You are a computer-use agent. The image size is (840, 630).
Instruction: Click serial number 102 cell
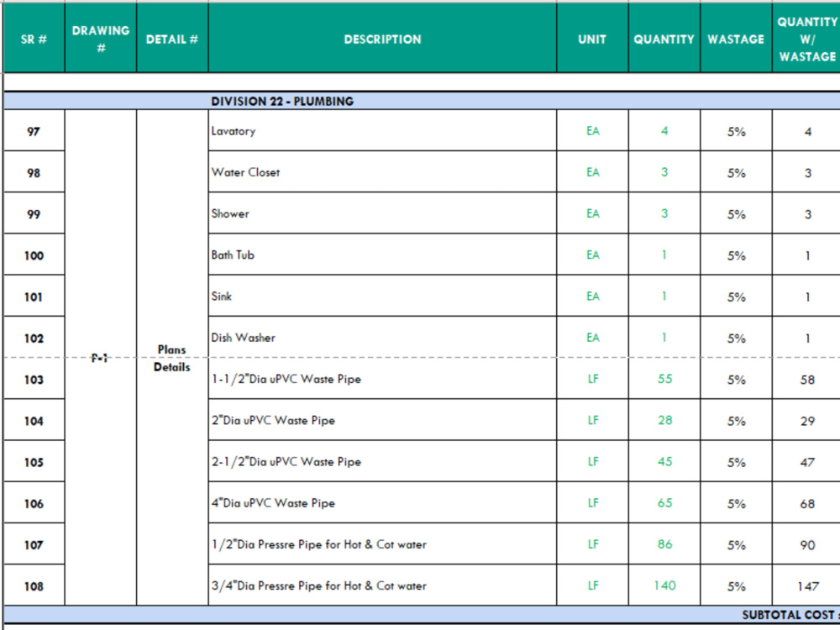(34, 338)
